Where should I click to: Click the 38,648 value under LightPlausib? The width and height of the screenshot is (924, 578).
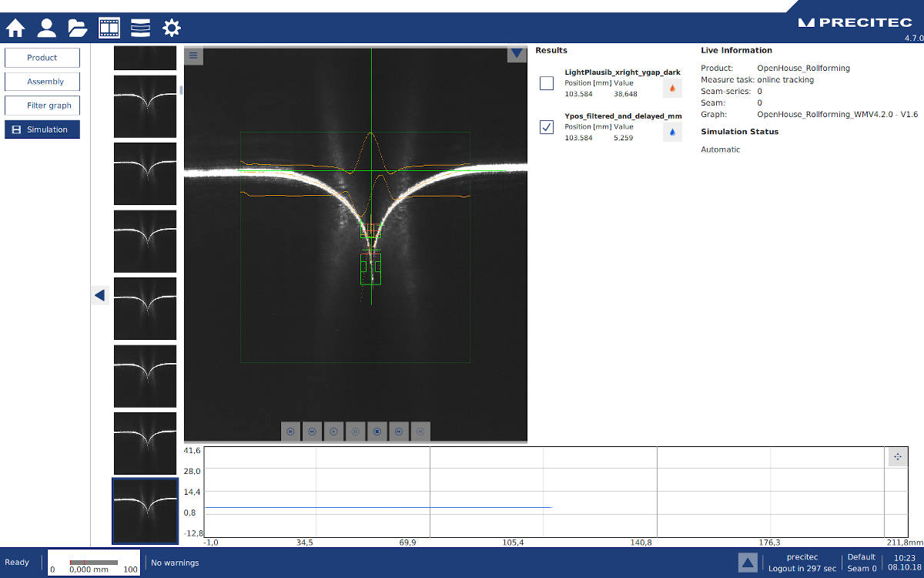625,94
